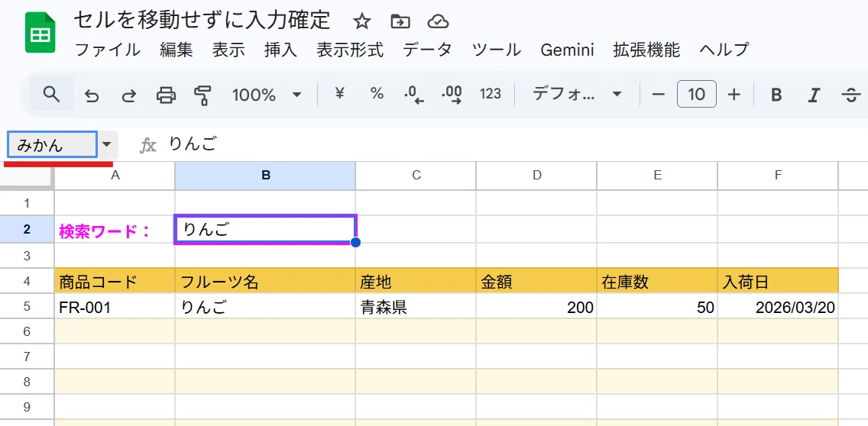Viewport: 868px width, 426px height.
Task: Select column C header
Action: point(416,176)
